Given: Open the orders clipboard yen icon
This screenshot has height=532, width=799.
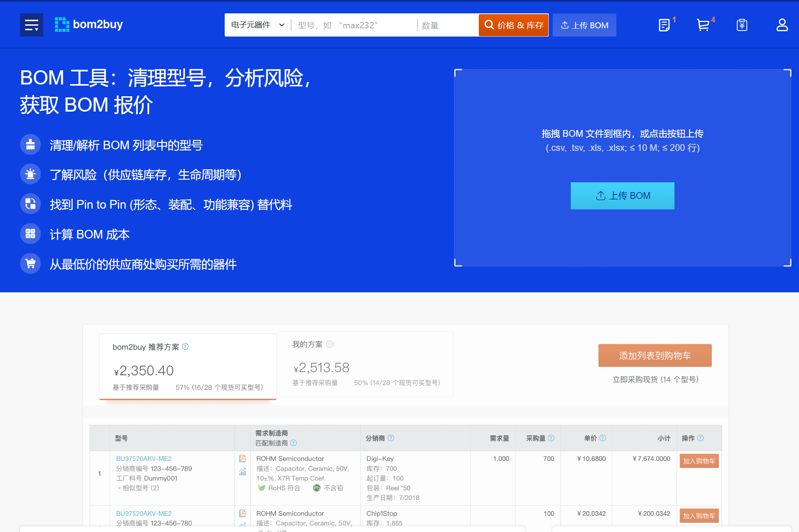Looking at the screenshot, I should [x=742, y=25].
